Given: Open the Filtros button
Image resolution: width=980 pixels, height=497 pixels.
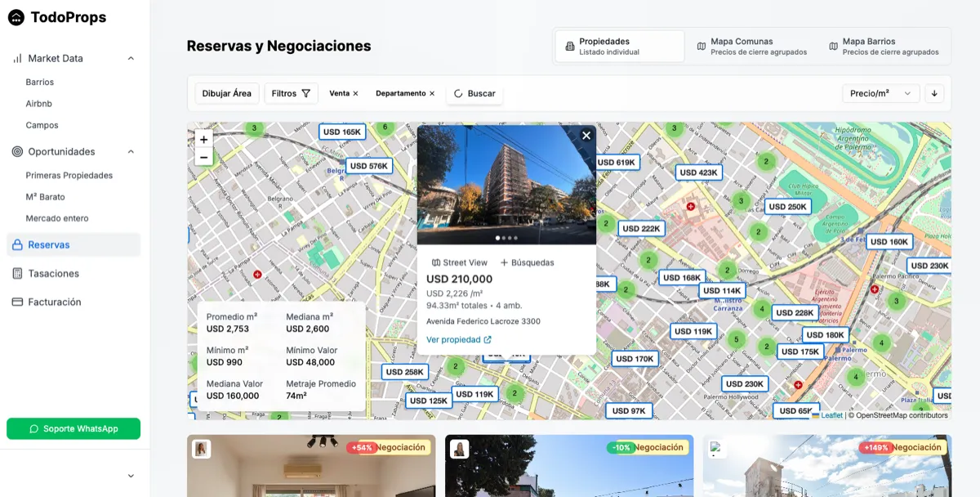Looking at the screenshot, I should coord(291,93).
